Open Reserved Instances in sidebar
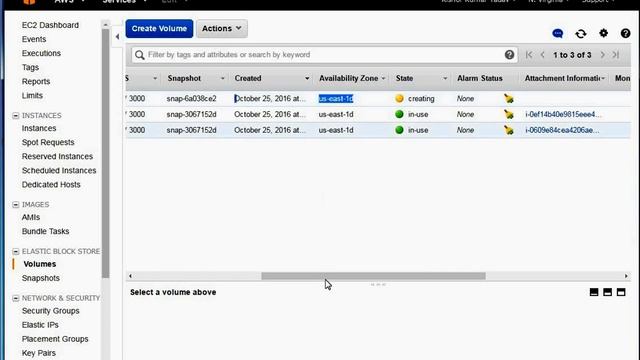Viewport: 640px width, 360px height. pyautogui.click(x=57, y=156)
